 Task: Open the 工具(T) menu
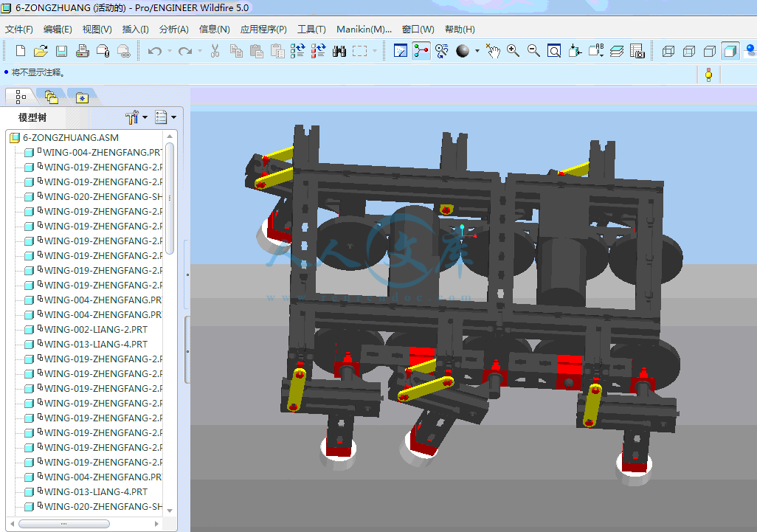[x=311, y=30]
